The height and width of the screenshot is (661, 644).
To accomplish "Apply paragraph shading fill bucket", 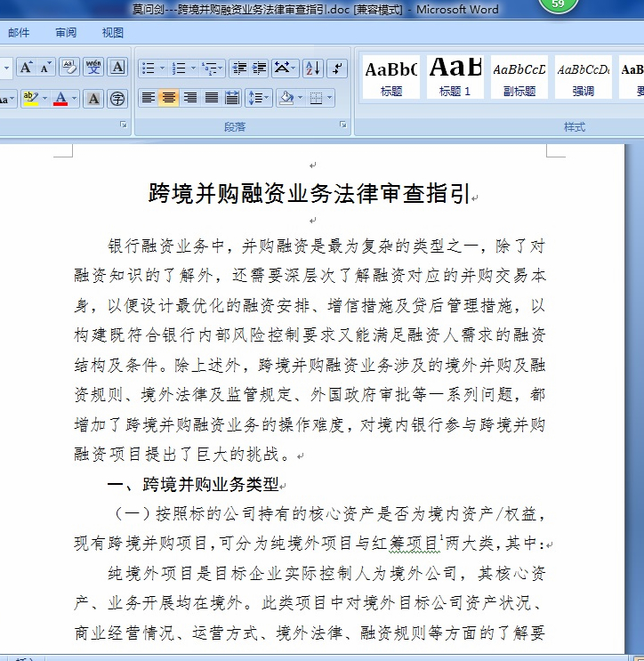I will pyautogui.click(x=286, y=98).
